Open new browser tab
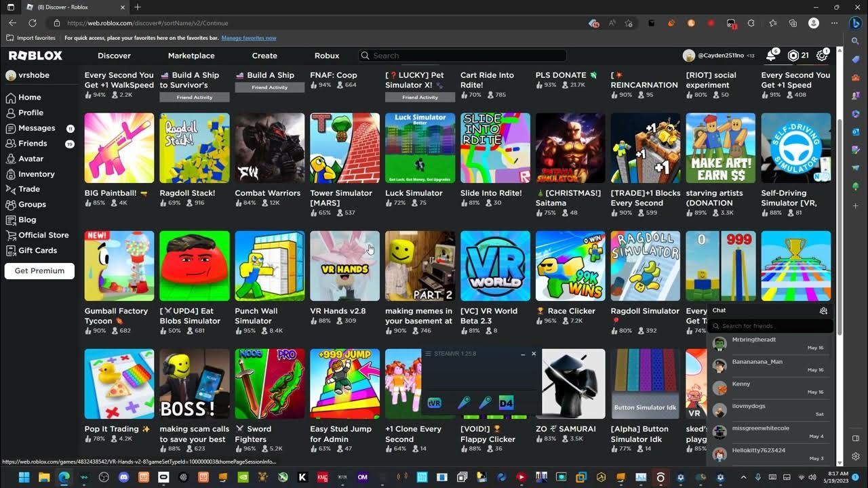868x488 pixels. coord(138,7)
